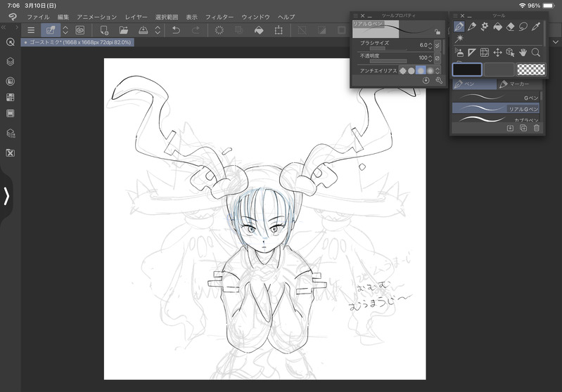Select the Zoom magnifier tool
Image resolution: width=562 pixels, height=392 pixels.
tap(536, 53)
